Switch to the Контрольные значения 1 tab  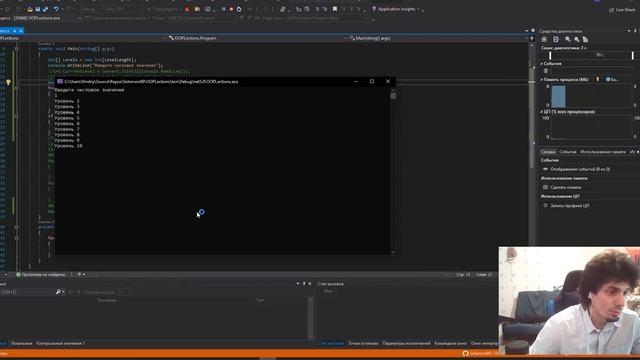click(x=60, y=344)
